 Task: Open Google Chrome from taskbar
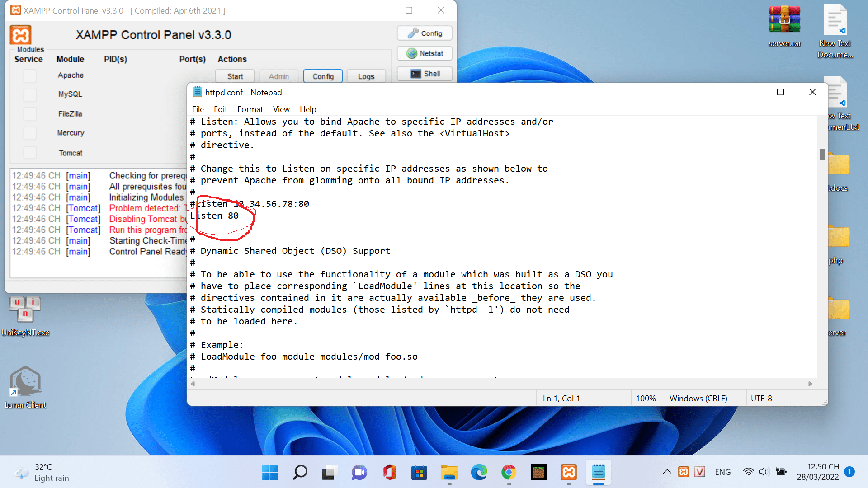pyautogui.click(x=509, y=473)
